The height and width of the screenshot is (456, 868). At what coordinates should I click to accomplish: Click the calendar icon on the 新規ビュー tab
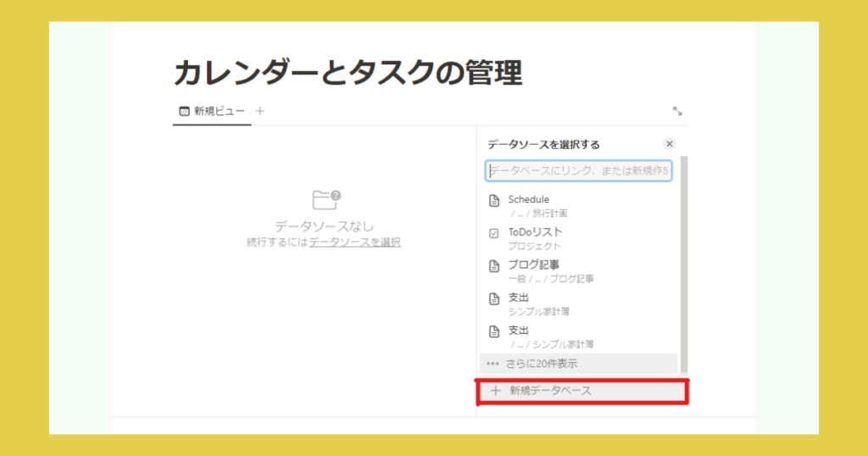tap(184, 111)
